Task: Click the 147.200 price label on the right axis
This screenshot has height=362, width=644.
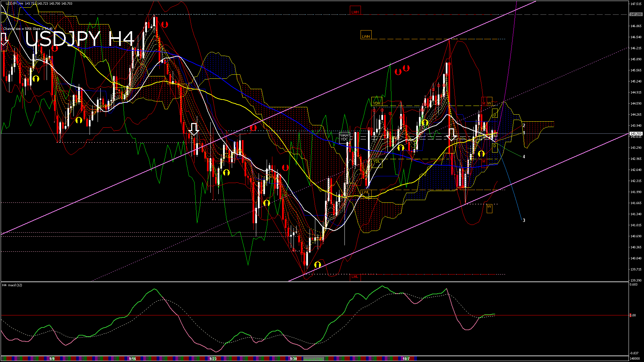Action: coord(636,14)
